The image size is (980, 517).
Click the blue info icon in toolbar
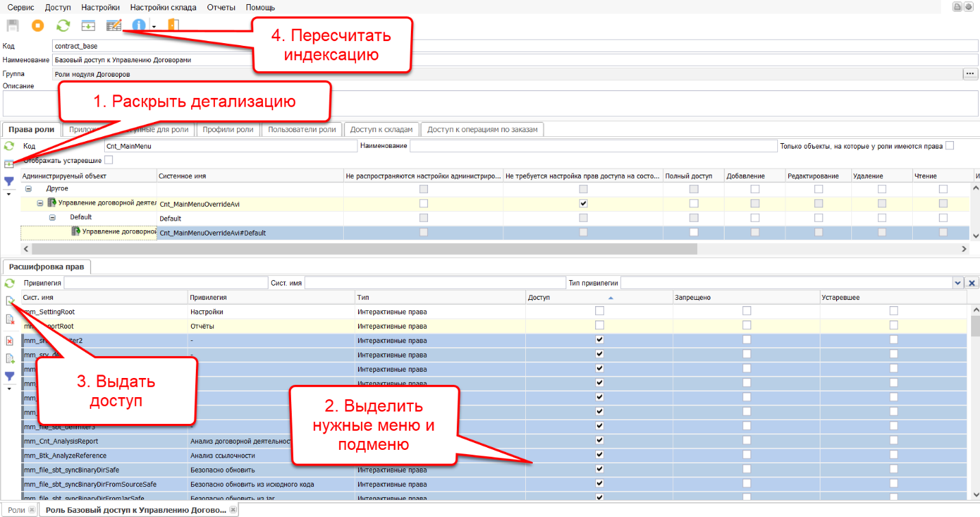[x=139, y=26]
